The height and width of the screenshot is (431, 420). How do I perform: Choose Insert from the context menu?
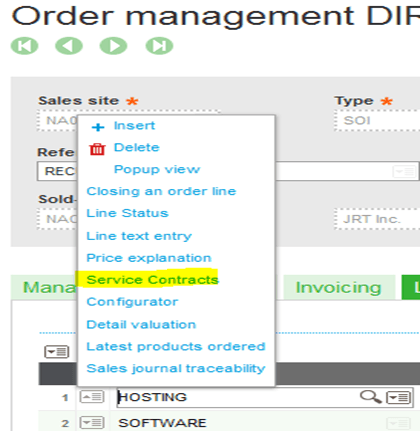134,126
